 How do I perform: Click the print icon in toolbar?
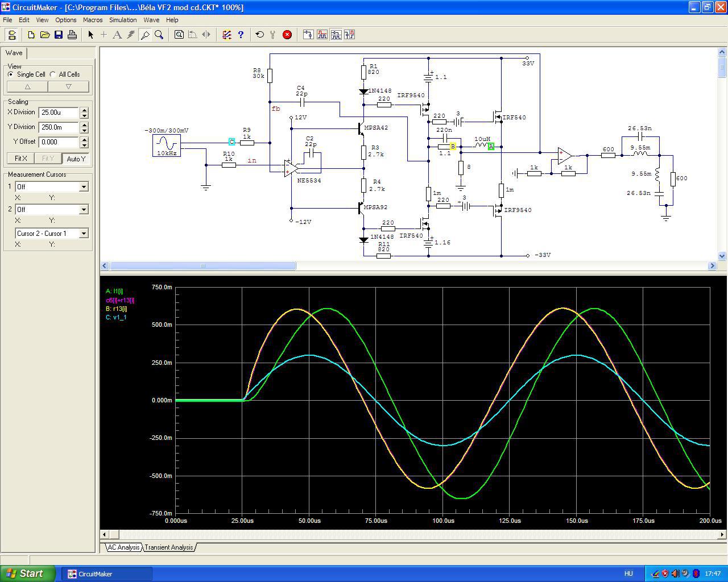point(72,35)
